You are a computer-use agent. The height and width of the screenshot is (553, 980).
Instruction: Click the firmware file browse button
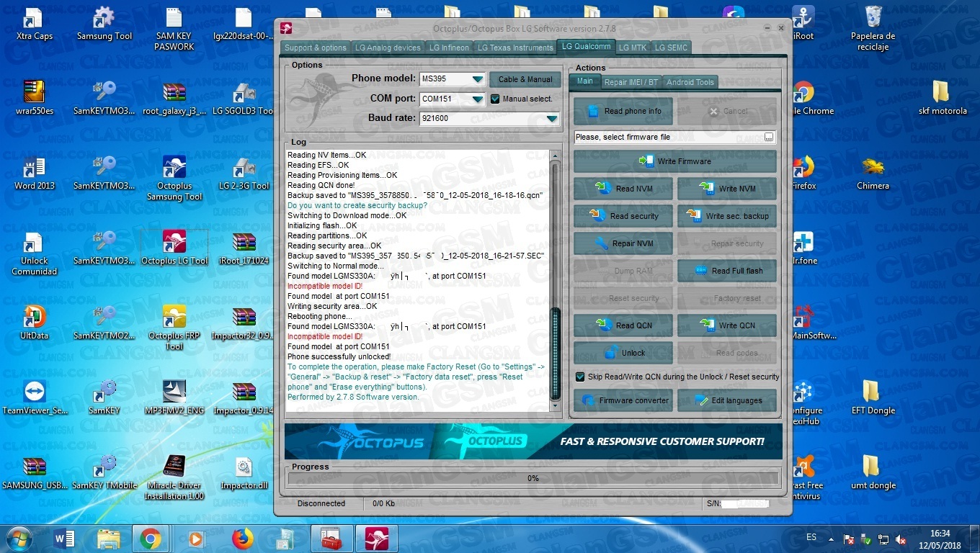pyautogui.click(x=769, y=137)
